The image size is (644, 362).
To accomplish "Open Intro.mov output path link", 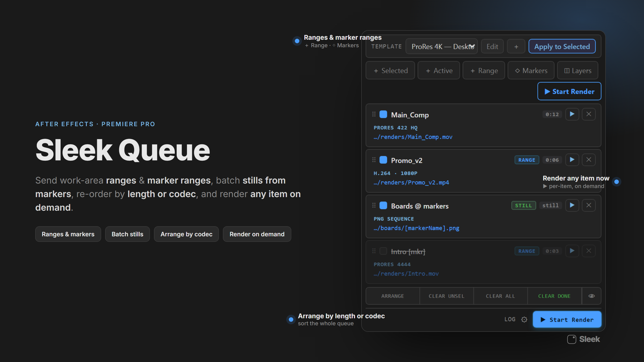I will pos(406,274).
